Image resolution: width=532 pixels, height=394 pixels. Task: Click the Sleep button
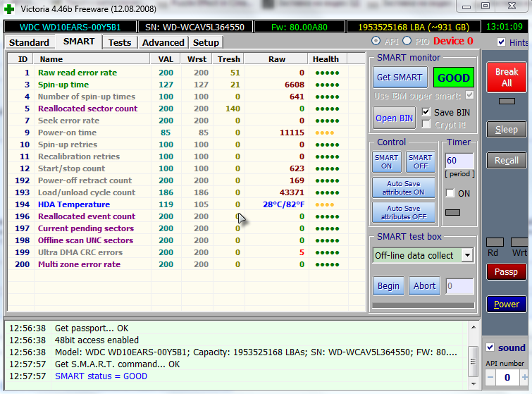pos(506,130)
